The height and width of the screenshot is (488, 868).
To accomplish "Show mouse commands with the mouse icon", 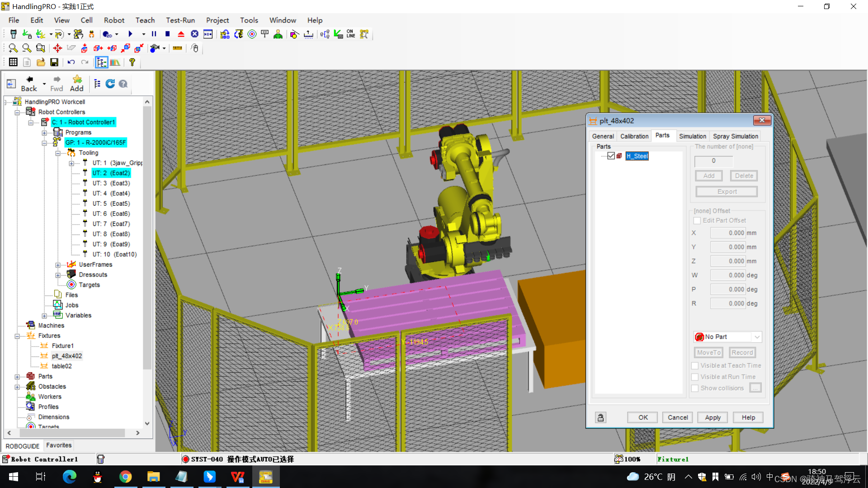I will coord(195,48).
